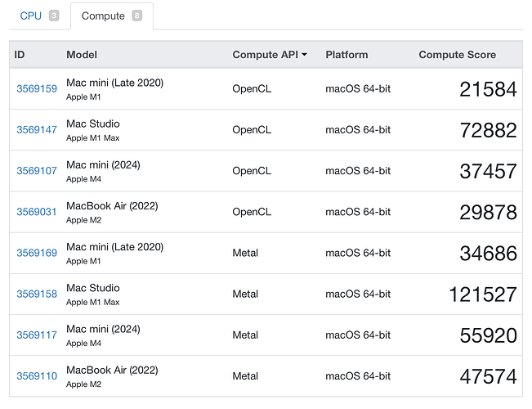Open result ID 3569158
This screenshot has height=409, width=532.
[37, 294]
